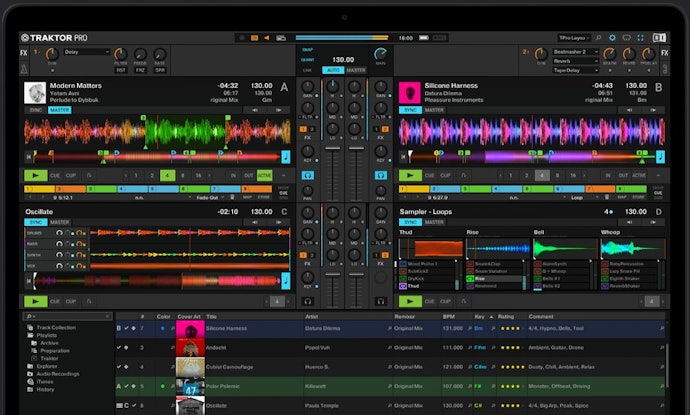This screenshot has width=690, height=415.
Task: Click Flux mode icon on Deck B
Action: click(463, 176)
